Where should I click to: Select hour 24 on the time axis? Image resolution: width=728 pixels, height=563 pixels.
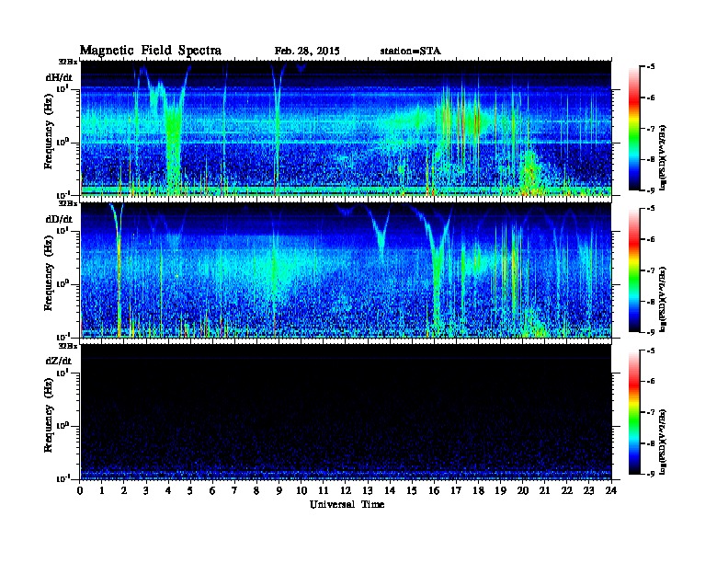611,491
